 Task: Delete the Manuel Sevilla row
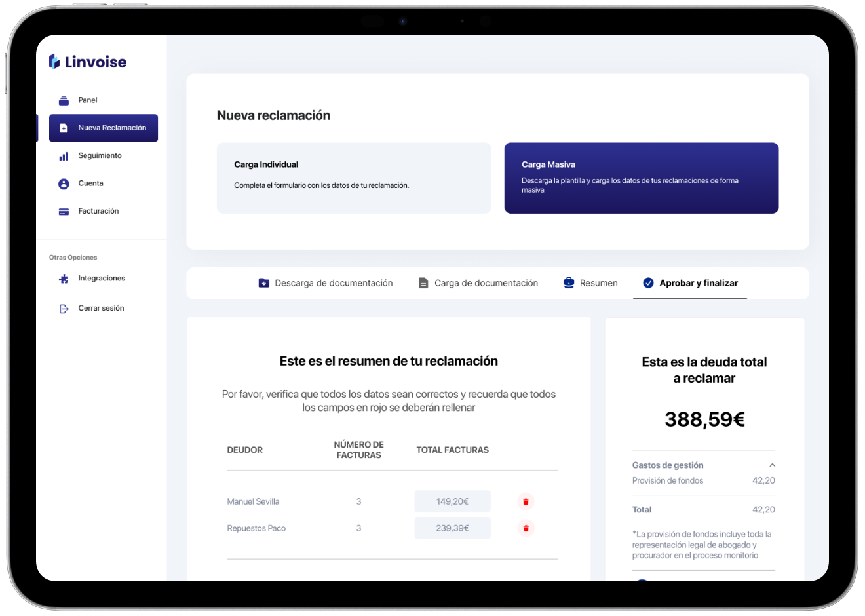[526, 502]
